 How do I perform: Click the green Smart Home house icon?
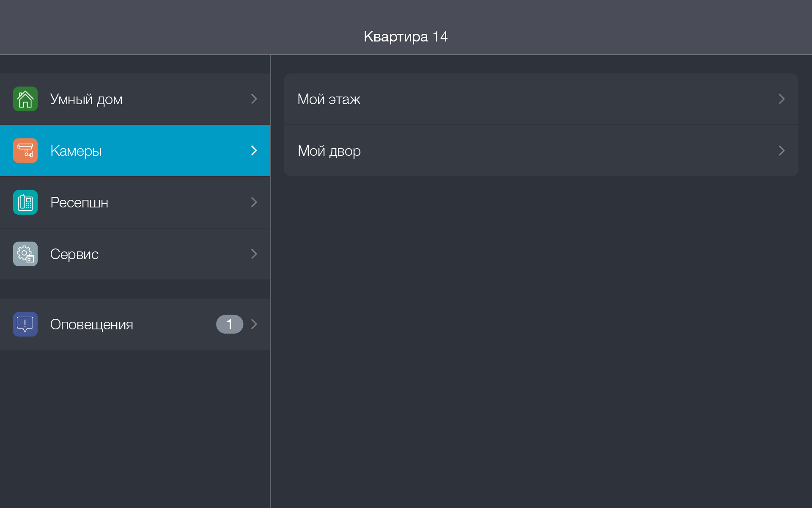(25, 99)
